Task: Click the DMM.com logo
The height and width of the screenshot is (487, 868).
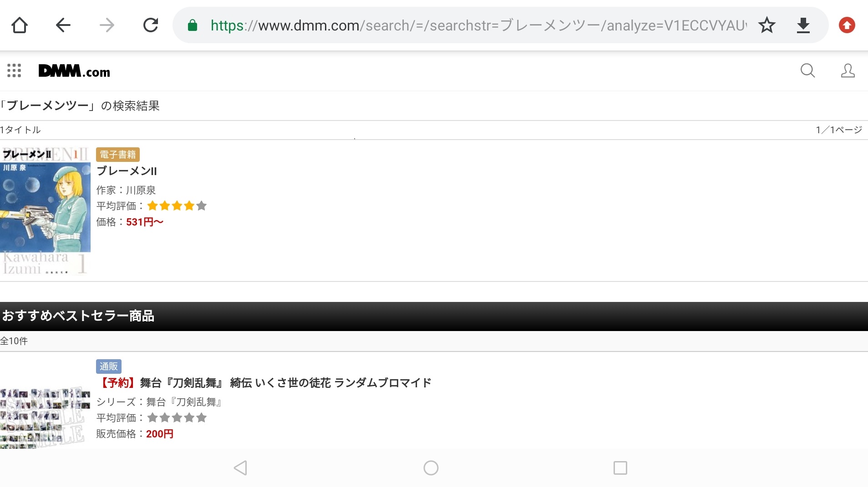Action: [74, 71]
